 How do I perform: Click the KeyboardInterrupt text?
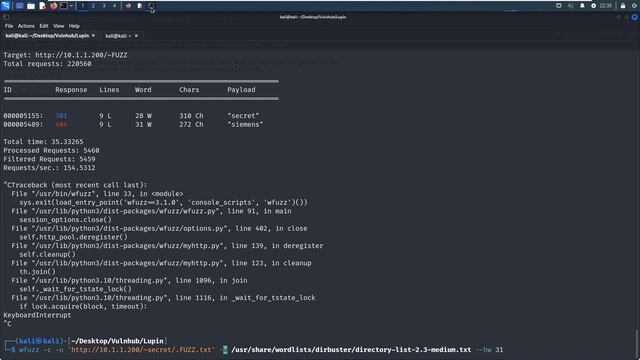click(37, 315)
